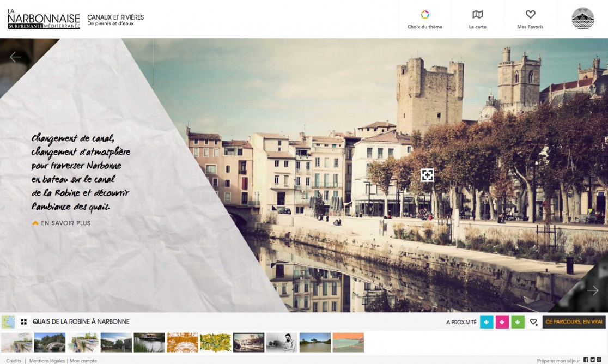Viewport: 608px width, 364px height.
Task: Select the man sketch portrait thumbnail
Action: coord(282,342)
